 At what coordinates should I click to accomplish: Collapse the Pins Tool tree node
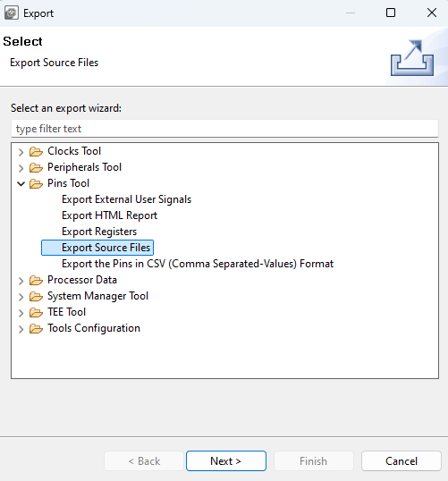(x=21, y=184)
